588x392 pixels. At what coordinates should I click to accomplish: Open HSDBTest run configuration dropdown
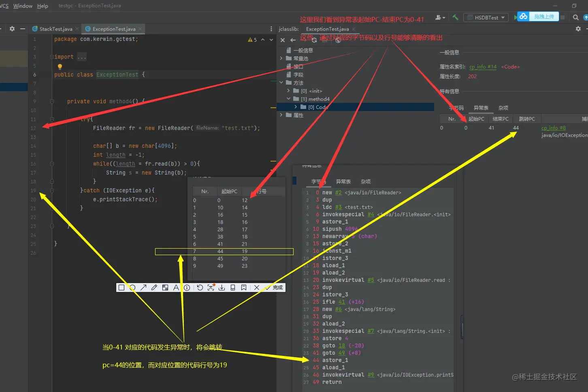[486, 17]
